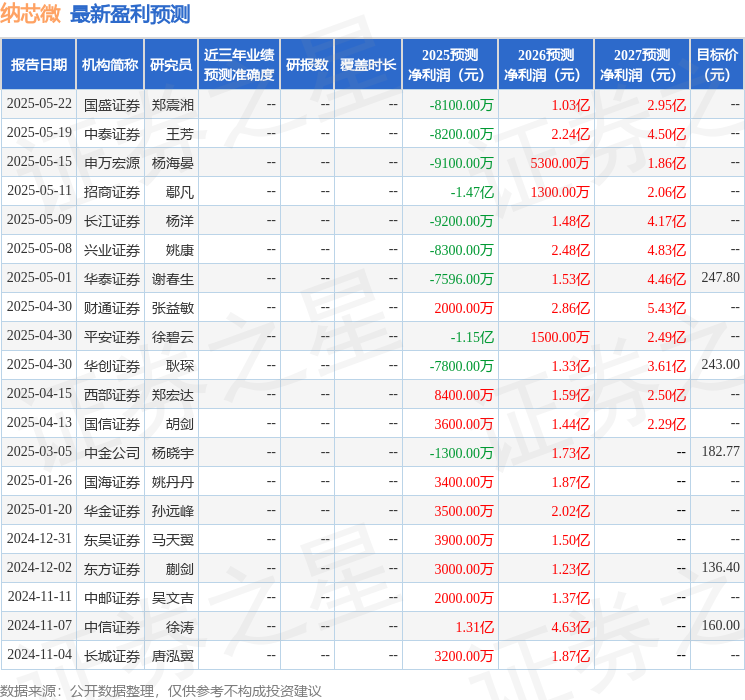
Task: Click analyst name 唐泓翼
Action: [172, 656]
